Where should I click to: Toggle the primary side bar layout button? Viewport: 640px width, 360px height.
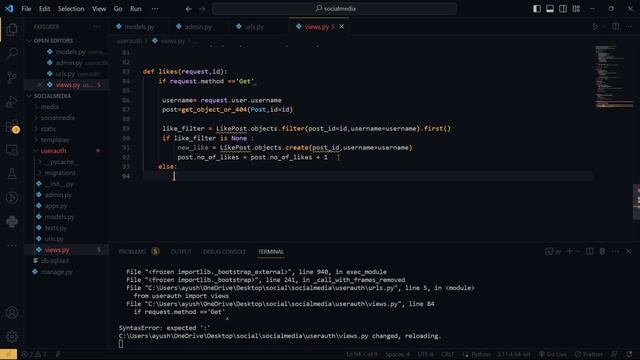[537, 9]
